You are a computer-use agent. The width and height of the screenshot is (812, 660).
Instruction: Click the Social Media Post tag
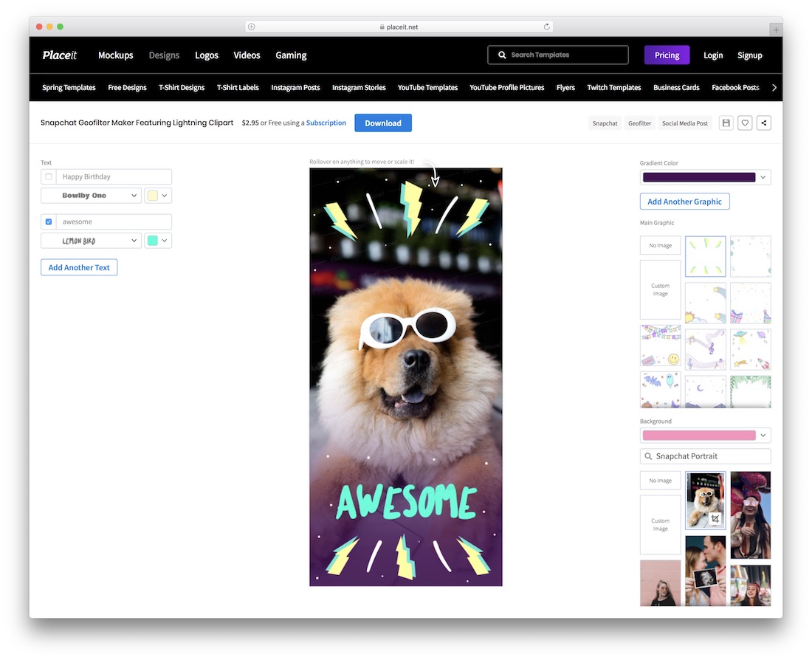coord(684,123)
